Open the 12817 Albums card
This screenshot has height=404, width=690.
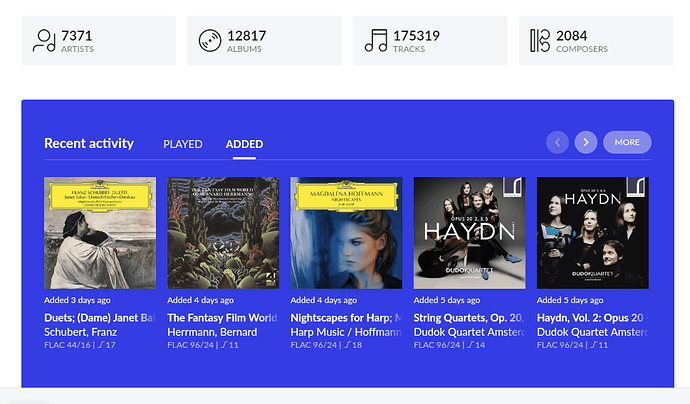[264, 40]
